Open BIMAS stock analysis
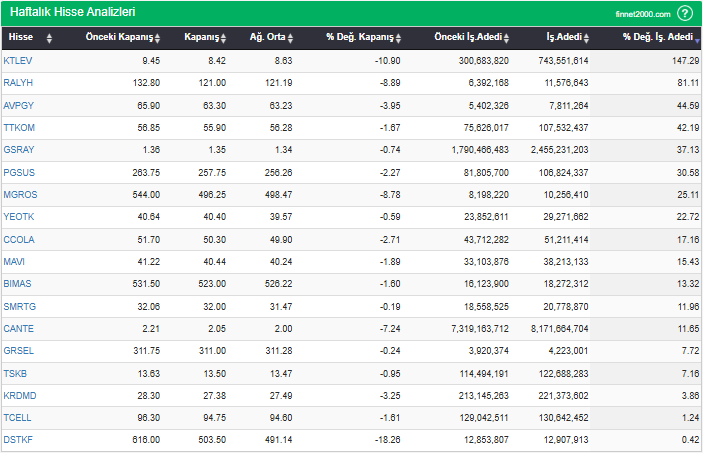Viewport: 703px width, 453px height. click(x=19, y=284)
